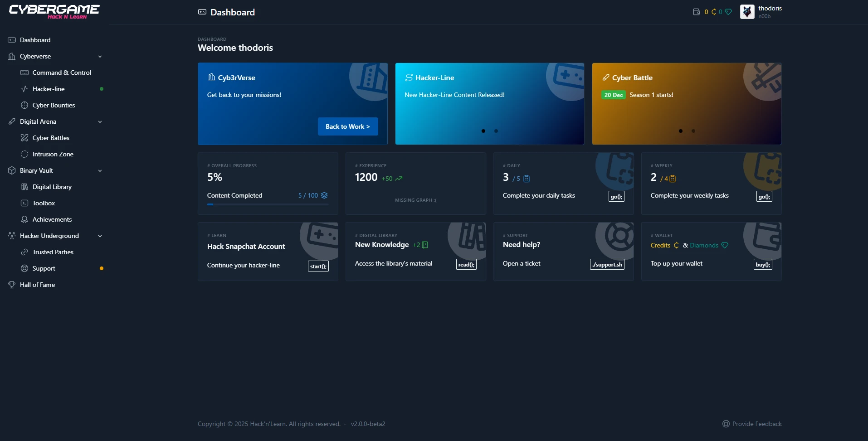Click the Toolbox terminal icon in sidebar

(x=24, y=203)
